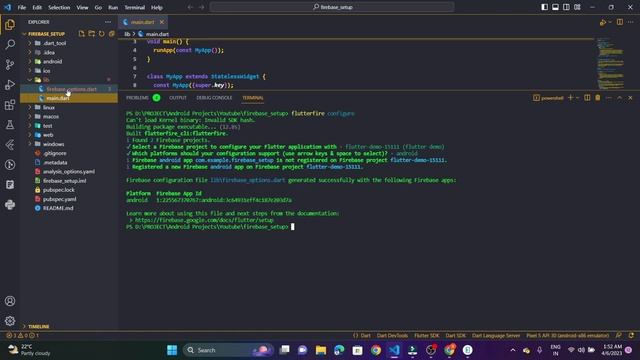This screenshot has width=640, height=360.
Task: Open Run and Debug view
Action: click(10, 84)
